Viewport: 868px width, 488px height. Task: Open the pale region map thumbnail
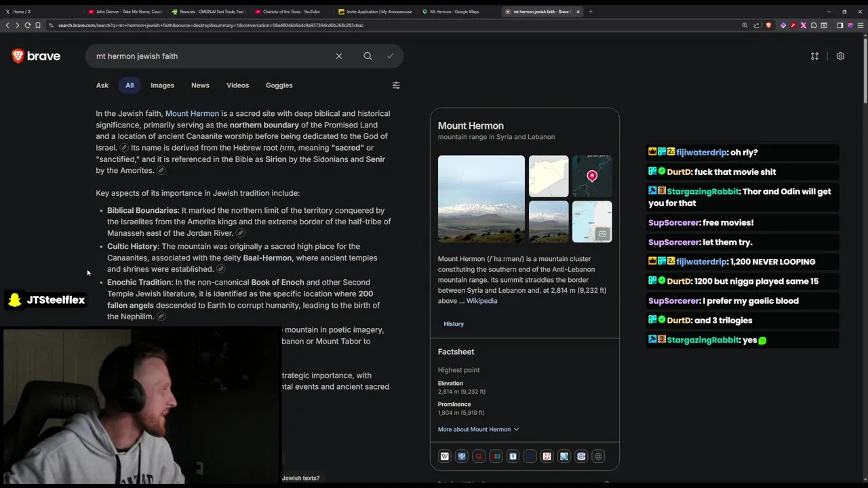click(549, 176)
